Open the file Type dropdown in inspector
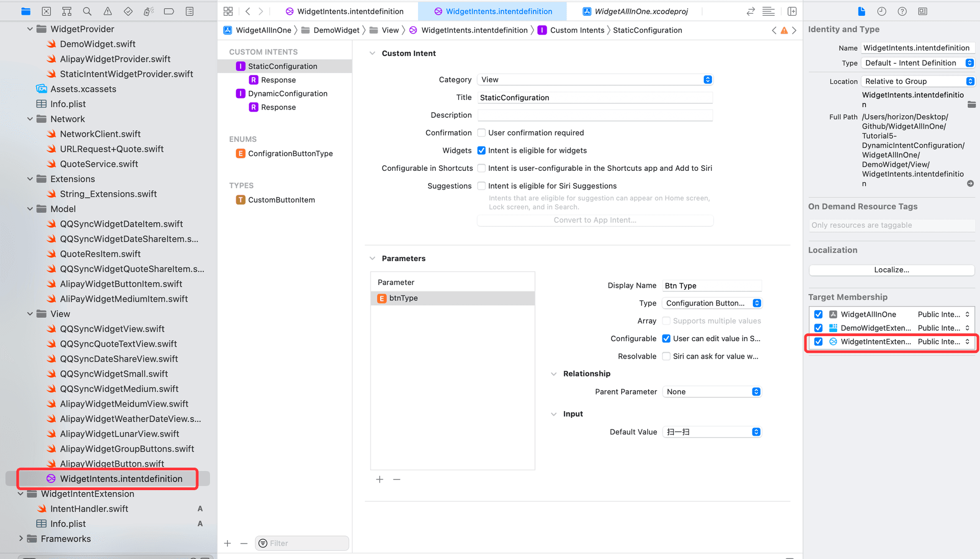The width and height of the screenshot is (980, 559). click(918, 63)
